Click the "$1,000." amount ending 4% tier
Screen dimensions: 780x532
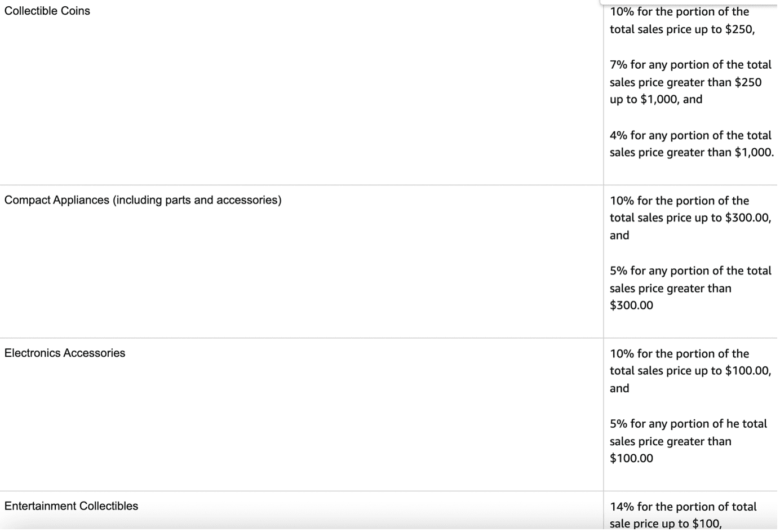(x=754, y=152)
